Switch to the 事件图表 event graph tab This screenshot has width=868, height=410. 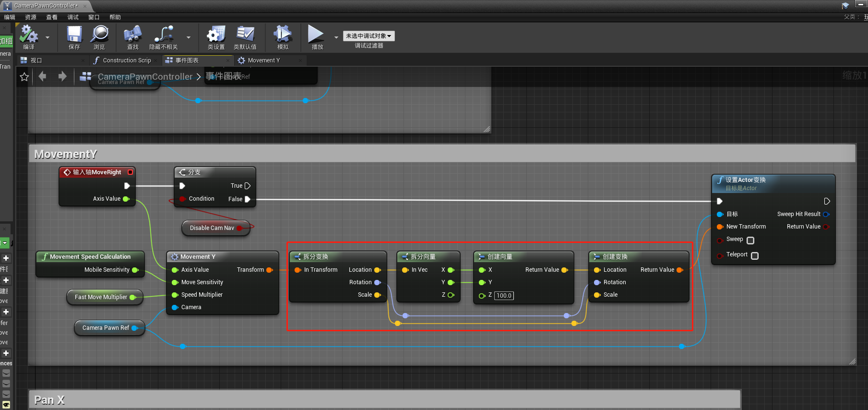[197, 60]
